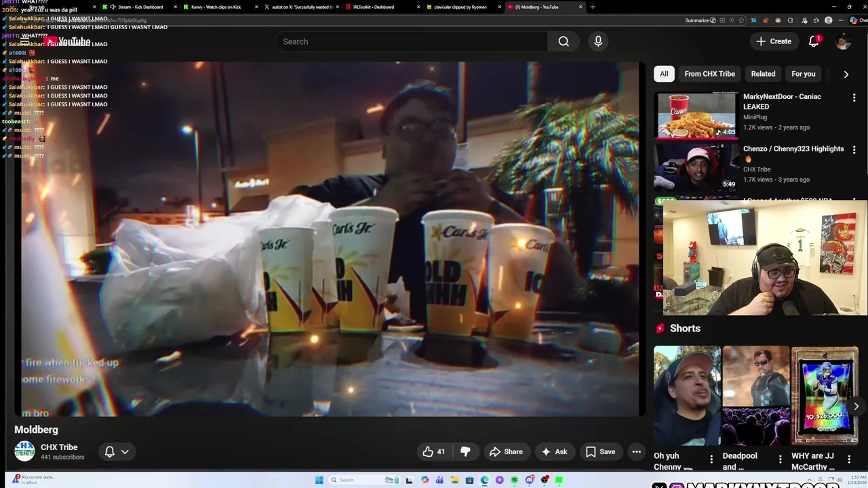
Task: Bookmark this page with star icon
Action: point(741,20)
